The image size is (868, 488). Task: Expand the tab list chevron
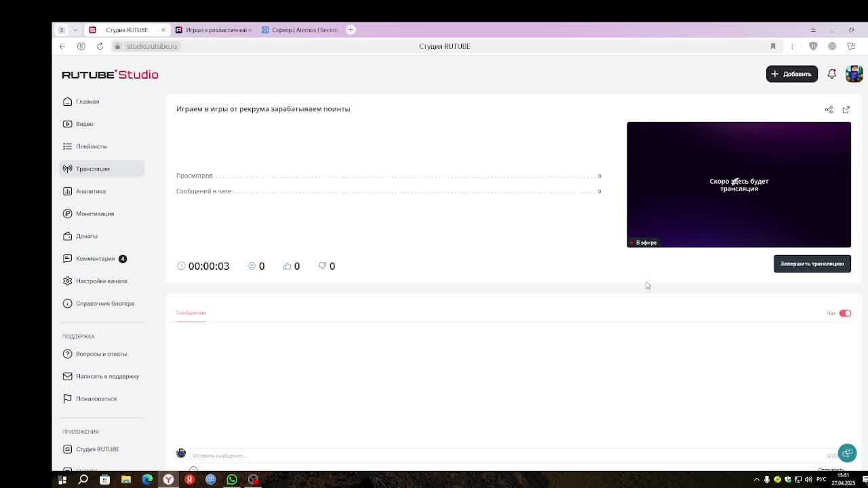pos(75,30)
